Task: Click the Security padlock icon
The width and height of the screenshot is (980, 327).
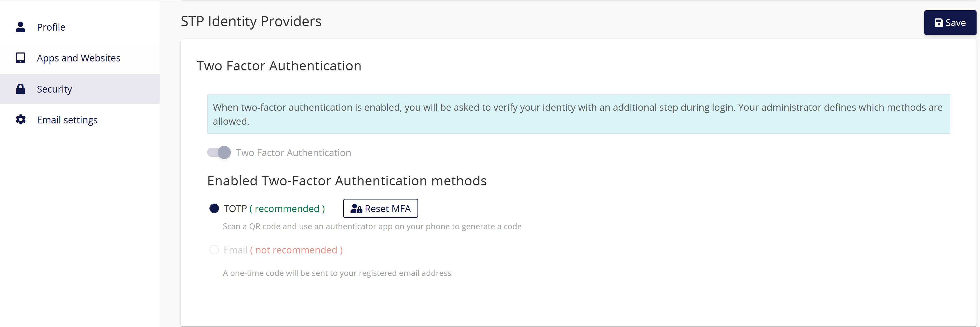Action: [x=20, y=89]
